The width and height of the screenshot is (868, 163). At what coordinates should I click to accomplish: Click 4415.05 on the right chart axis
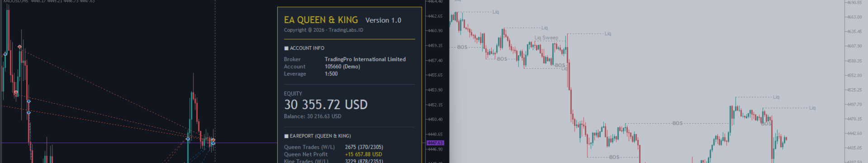click(854, 148)
